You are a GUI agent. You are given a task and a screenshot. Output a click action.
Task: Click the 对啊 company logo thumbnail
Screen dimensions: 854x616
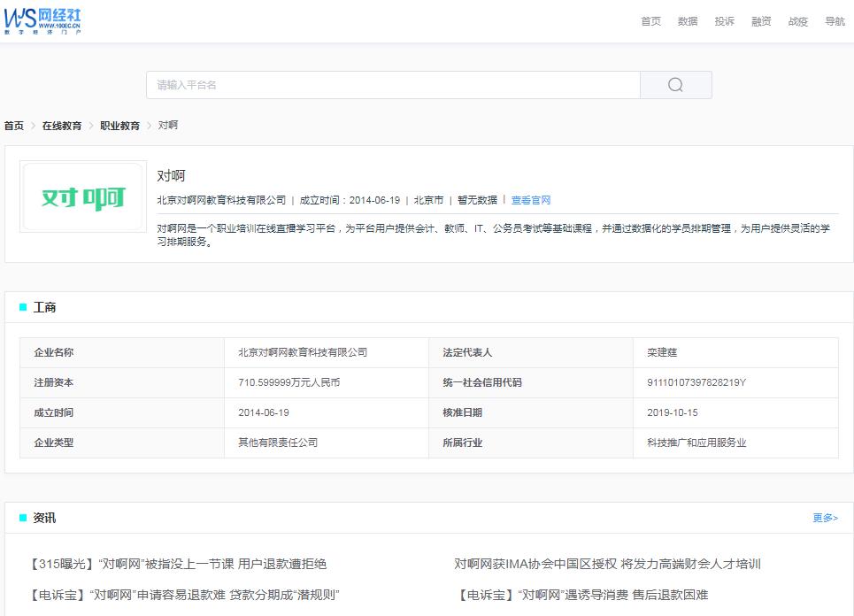84,197
